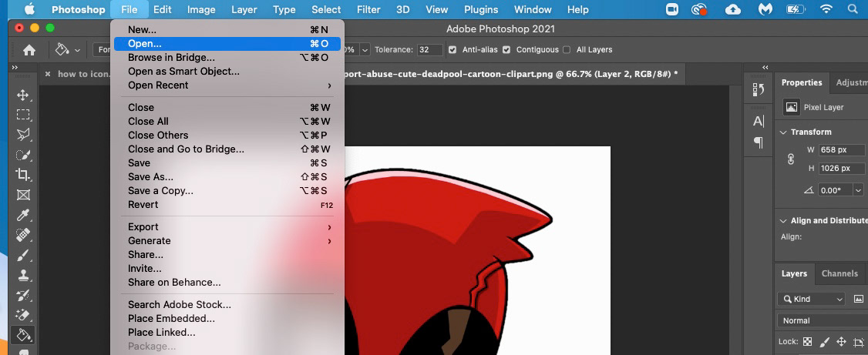
Task: Select the Eyedropper tool
Action: pos(22,215)
